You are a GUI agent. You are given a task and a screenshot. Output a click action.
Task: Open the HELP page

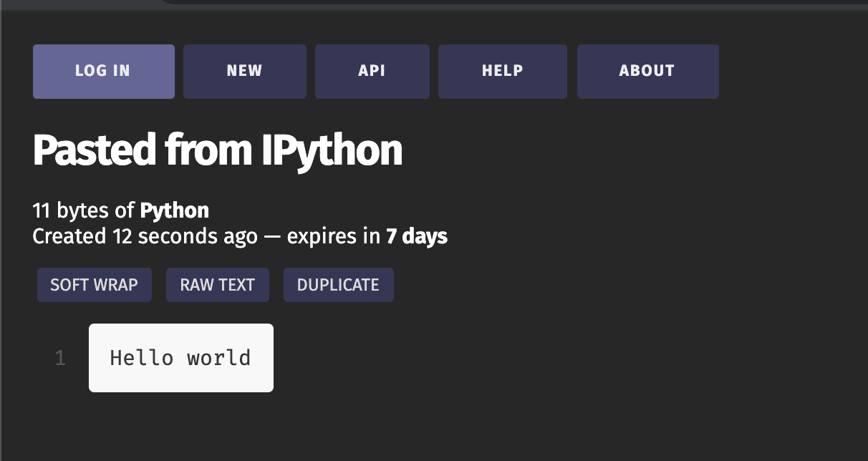502,71
